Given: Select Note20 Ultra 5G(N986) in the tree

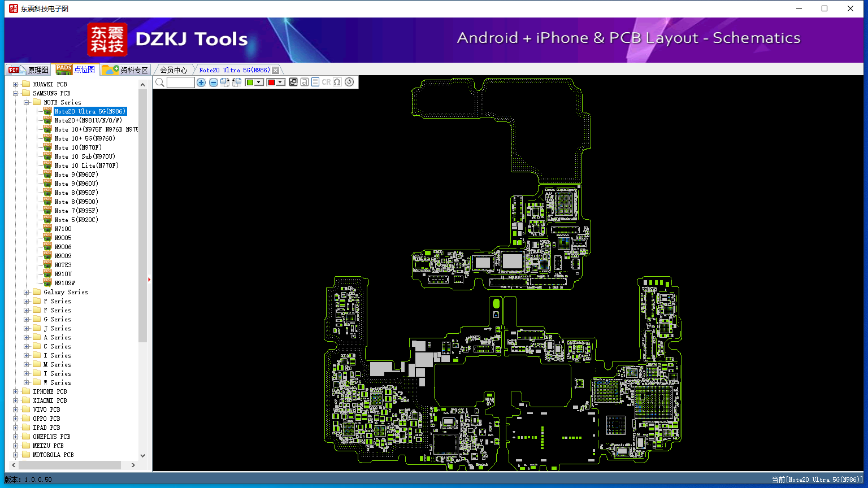Looking at the screenshot, I should (90, 111).
